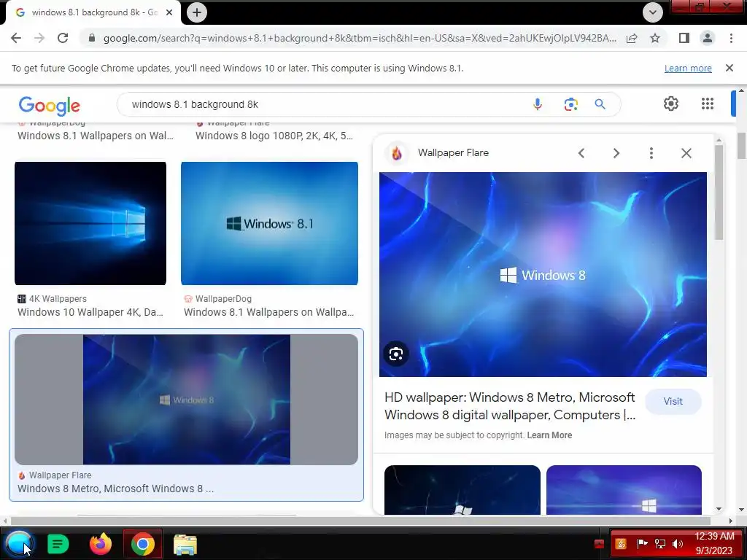Search by image with Google Lens
The image size is (747, 560).
click(x=570, y=104)
